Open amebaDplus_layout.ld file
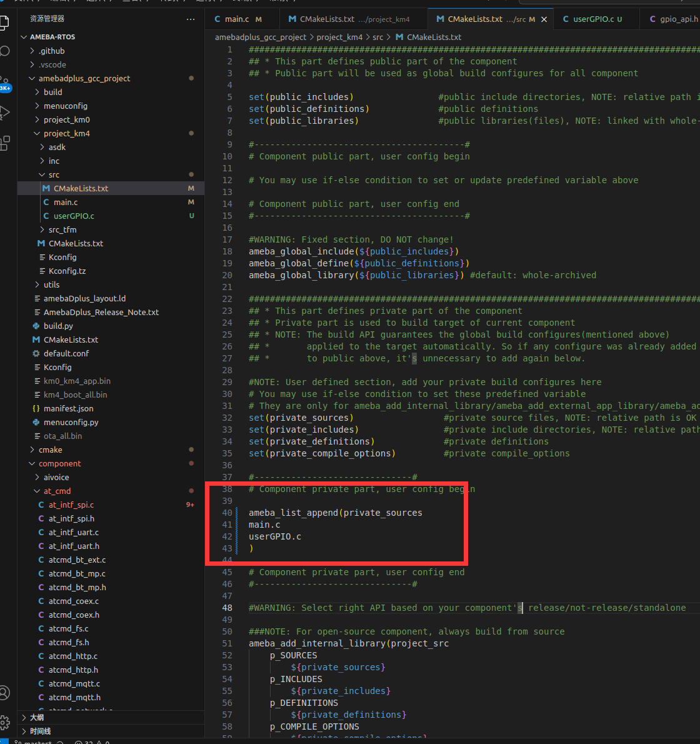The image size is (700, 744). pyautogui.click(x=111, y=298)
